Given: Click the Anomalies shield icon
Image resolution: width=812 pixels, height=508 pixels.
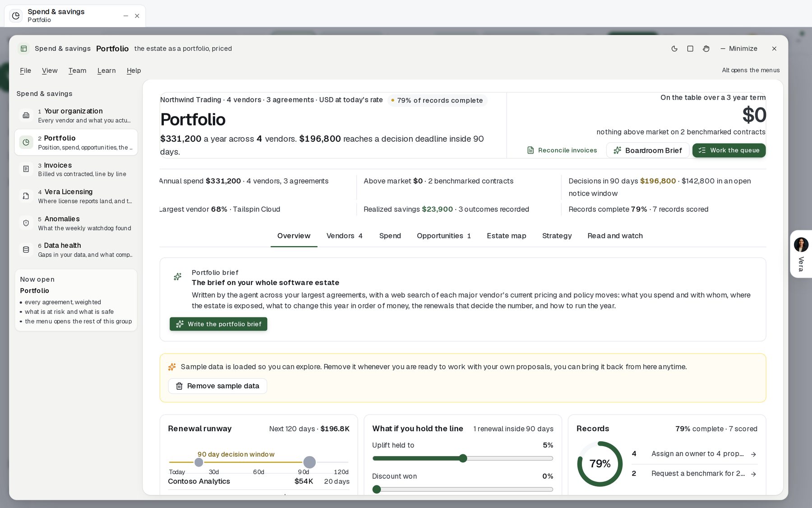Looking at the screenshot, I should point(26,223).
